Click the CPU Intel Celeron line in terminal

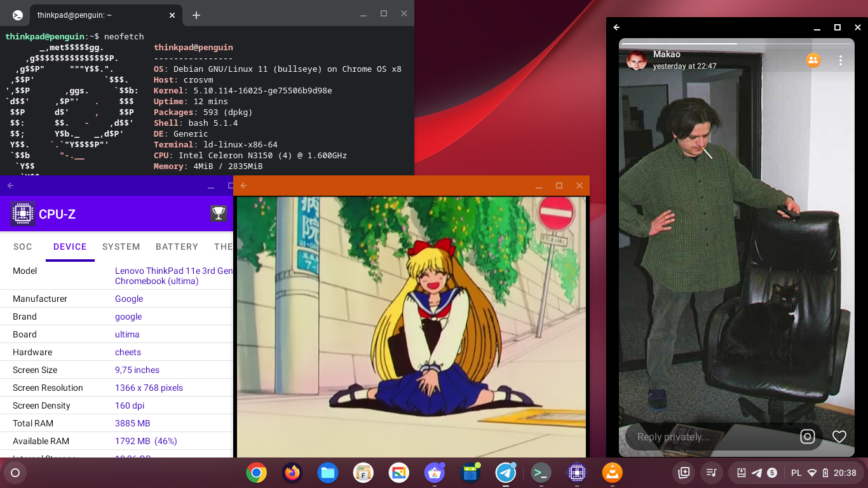pos(250,155)
